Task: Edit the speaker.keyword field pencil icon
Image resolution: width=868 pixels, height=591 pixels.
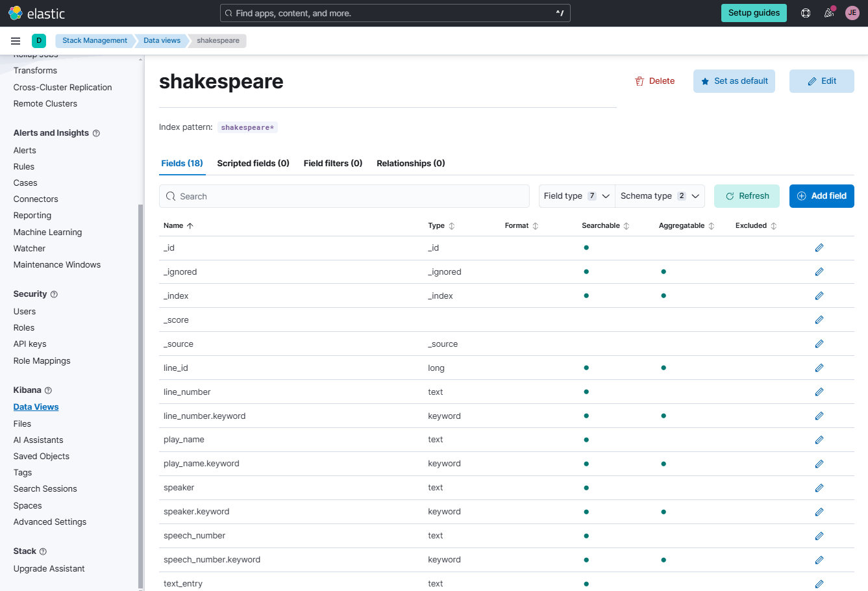Action: pyautogui.click(x=819, y=512)
